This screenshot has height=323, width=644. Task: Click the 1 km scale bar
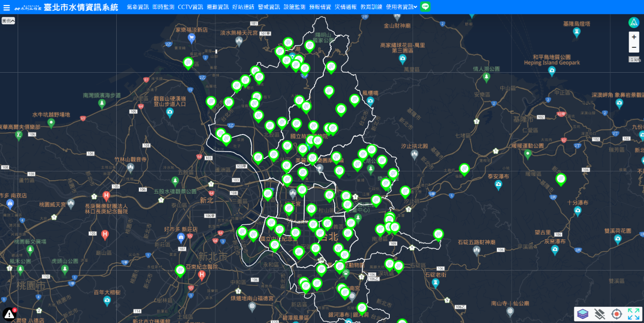point(635,60)
